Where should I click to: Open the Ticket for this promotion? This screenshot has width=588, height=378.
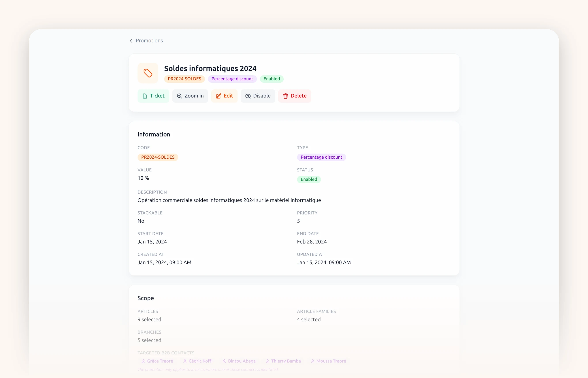(153, 96)
